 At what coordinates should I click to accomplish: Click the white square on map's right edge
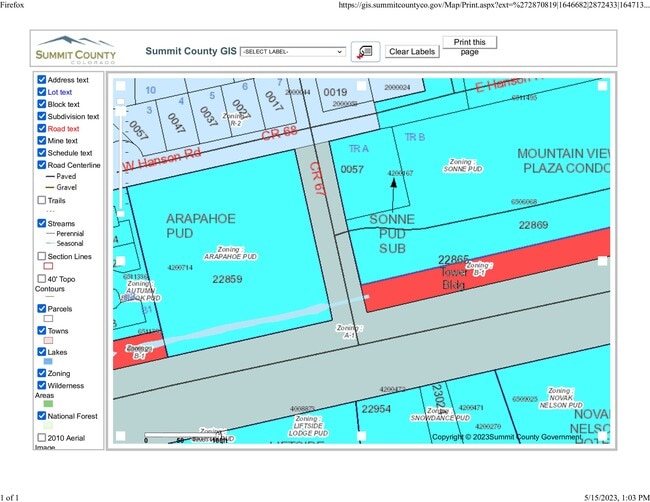tap(604, 263)
